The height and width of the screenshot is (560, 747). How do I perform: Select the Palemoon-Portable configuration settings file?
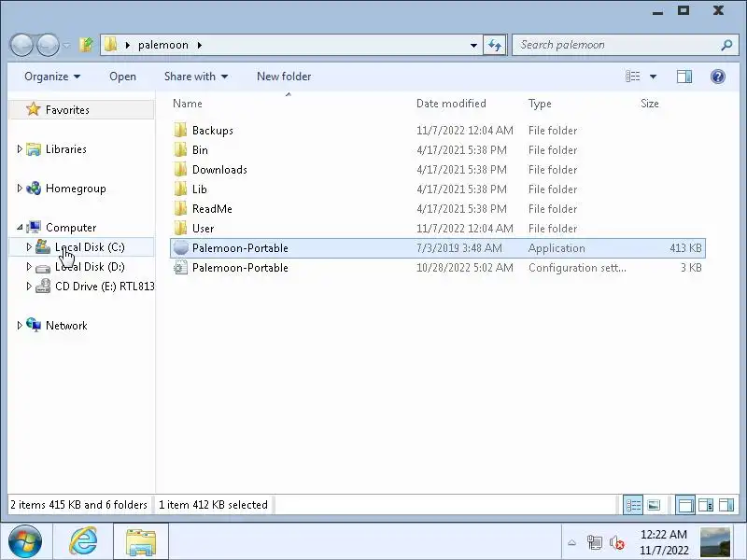click(438, 268)
